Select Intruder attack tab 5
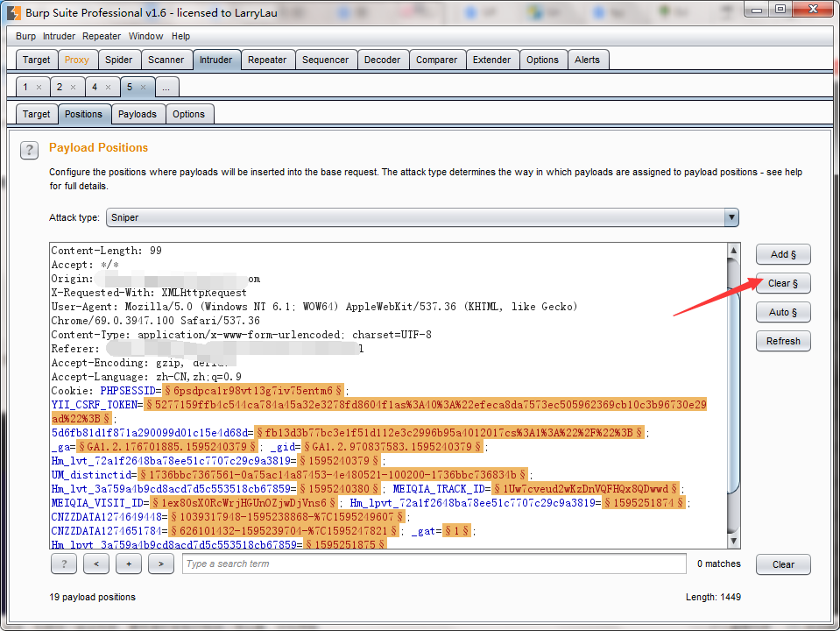The image size is (840, 631). tap(130, 87)
